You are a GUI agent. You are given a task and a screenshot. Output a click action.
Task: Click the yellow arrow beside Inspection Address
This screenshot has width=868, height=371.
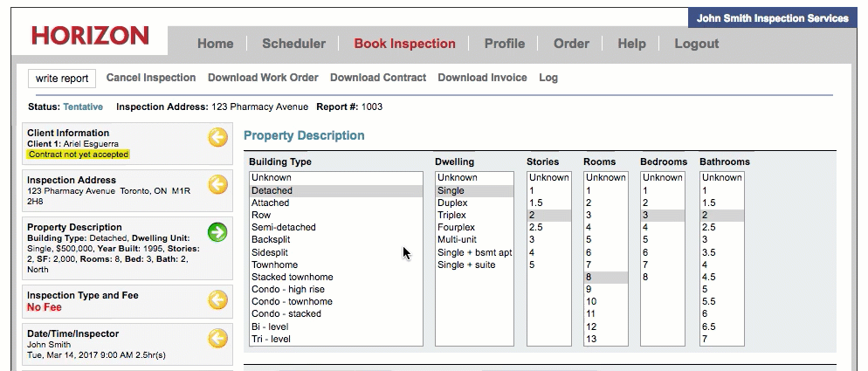217,184
